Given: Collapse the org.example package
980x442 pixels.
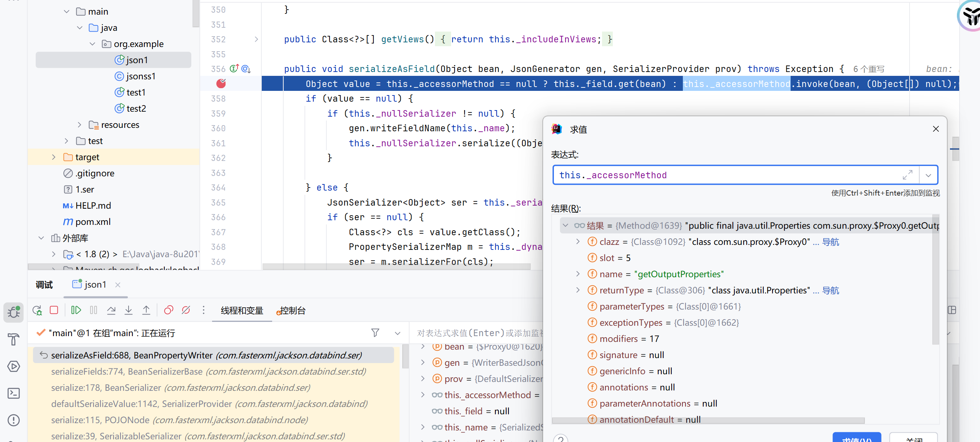Looking at the screenshot, I should click(92, 44).
